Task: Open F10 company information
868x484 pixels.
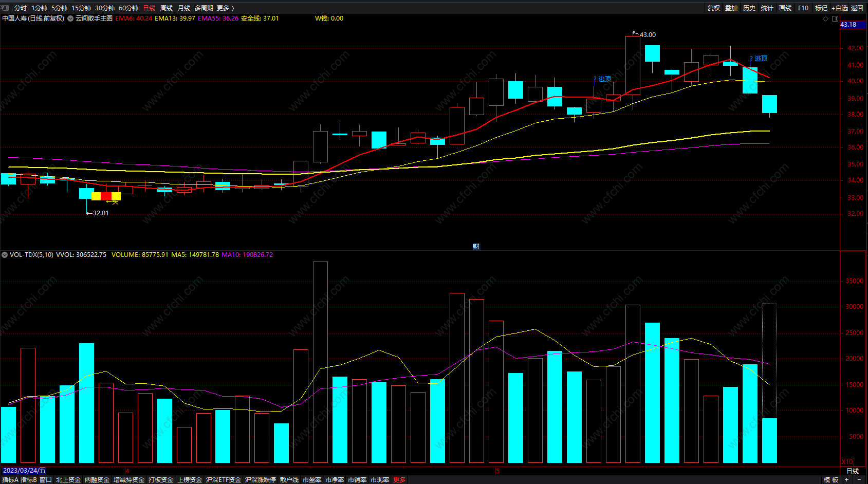Action: pyautogui.click(x=803, y=8)
